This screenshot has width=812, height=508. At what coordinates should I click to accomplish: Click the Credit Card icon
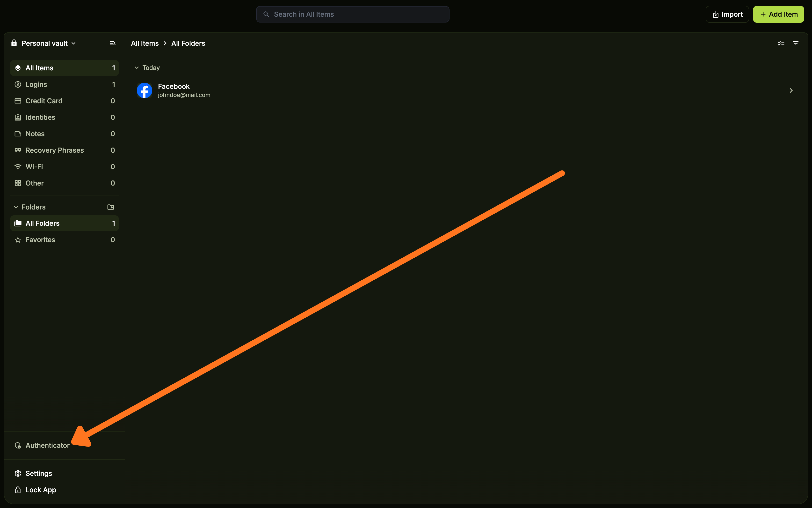click(x=18, y=101)
